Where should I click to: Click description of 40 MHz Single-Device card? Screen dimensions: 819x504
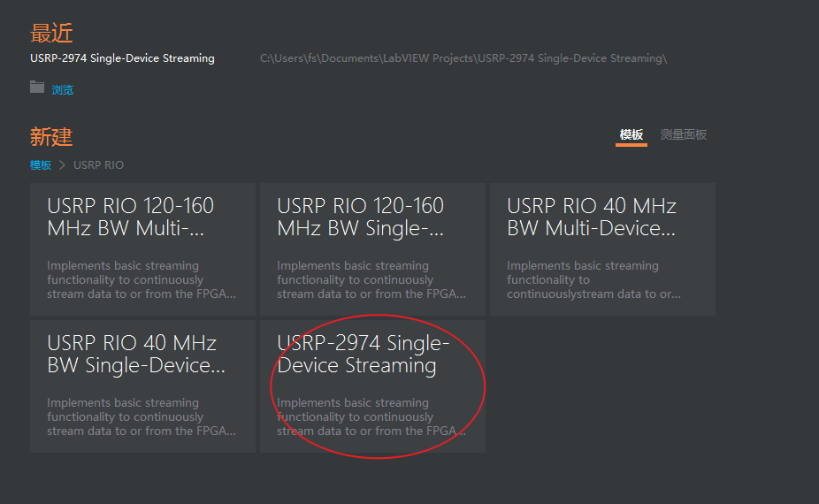click(142, 416)
